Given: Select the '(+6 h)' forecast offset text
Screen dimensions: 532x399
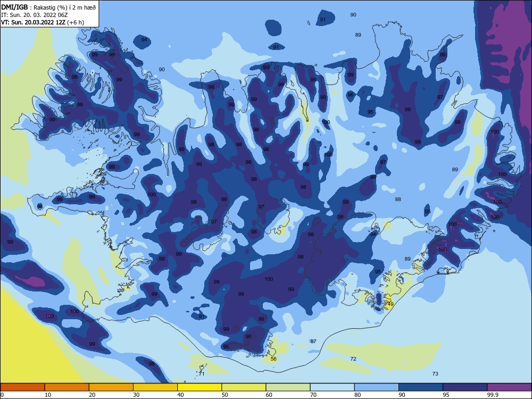Looking at the screenshot, I should coord(76,22).
